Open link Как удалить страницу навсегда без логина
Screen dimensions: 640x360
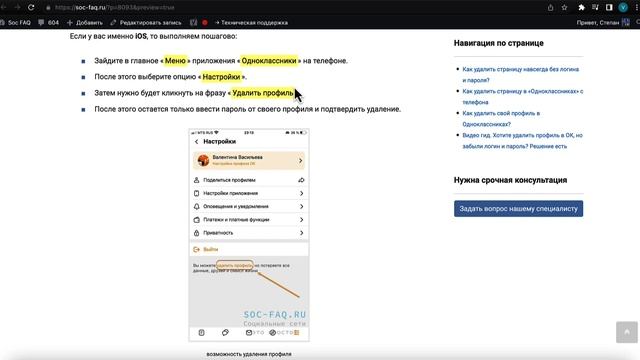point(520,75)
